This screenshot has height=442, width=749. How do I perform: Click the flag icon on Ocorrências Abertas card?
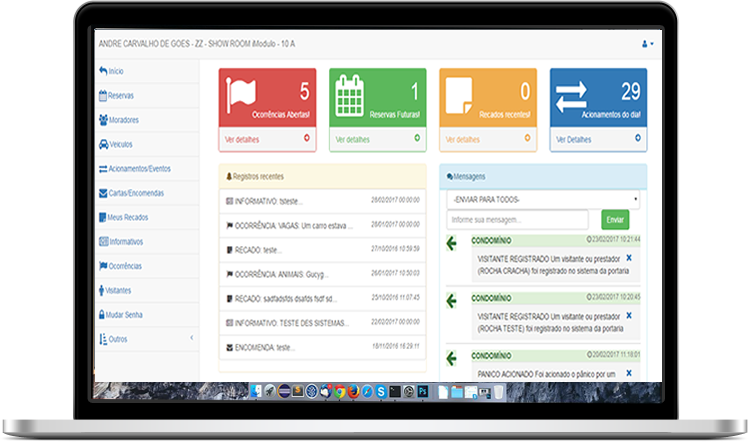243,95
